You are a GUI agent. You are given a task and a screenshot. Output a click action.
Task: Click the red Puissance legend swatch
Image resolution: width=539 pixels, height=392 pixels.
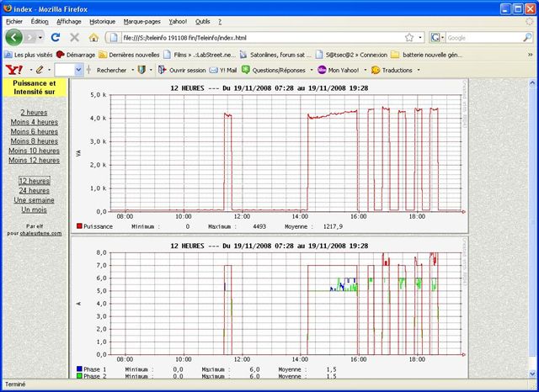click(x=80, y=226)
